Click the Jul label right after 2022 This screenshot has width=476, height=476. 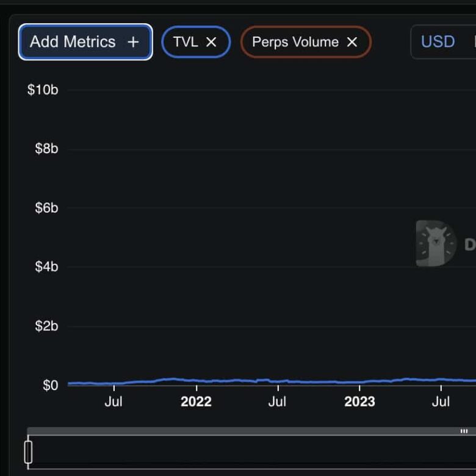277,402
